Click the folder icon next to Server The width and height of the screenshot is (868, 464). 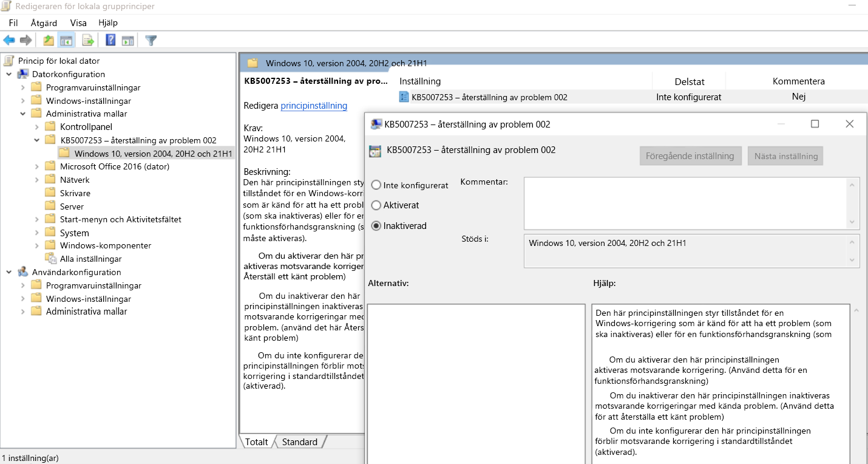tap(50, 206)
